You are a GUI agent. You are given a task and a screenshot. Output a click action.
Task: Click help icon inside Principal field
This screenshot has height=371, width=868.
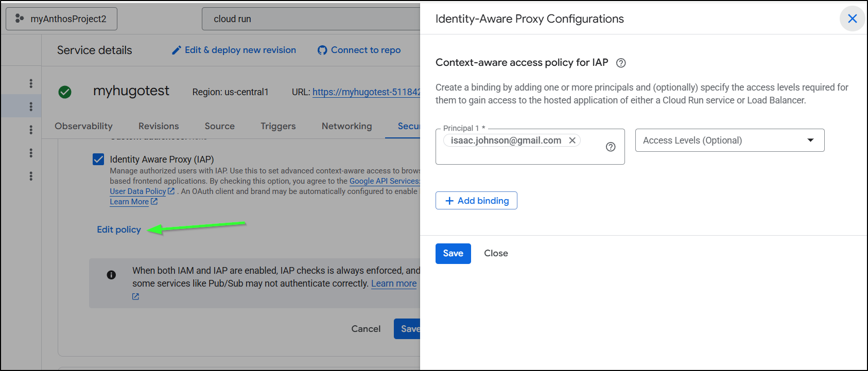(x=611, y=147)
